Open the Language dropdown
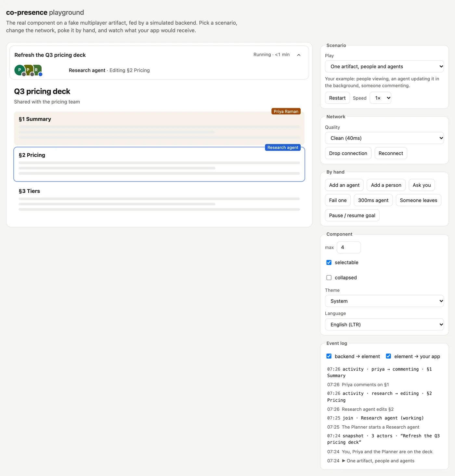455x476 pixels. click(384, 324)
